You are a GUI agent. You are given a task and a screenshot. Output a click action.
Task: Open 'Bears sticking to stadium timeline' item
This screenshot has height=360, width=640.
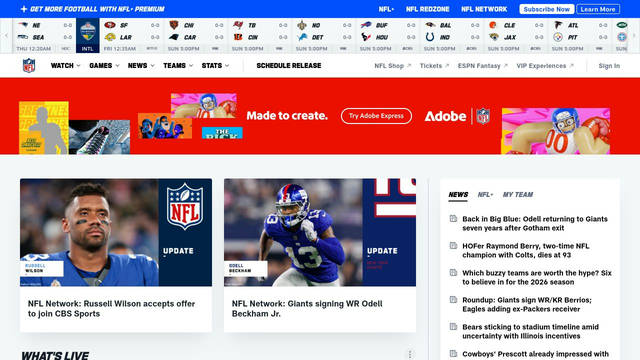(530, 331)
